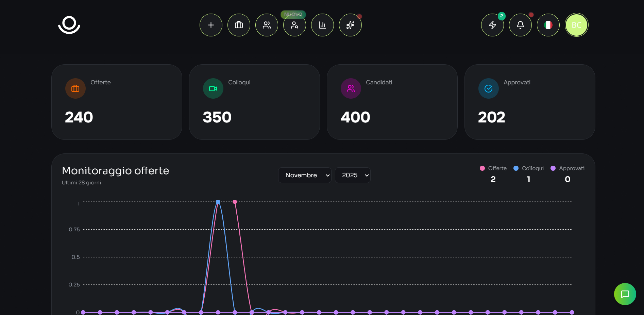Select the candidates group icon
This screenshot has height=315, width=644.
pos(266,25)
